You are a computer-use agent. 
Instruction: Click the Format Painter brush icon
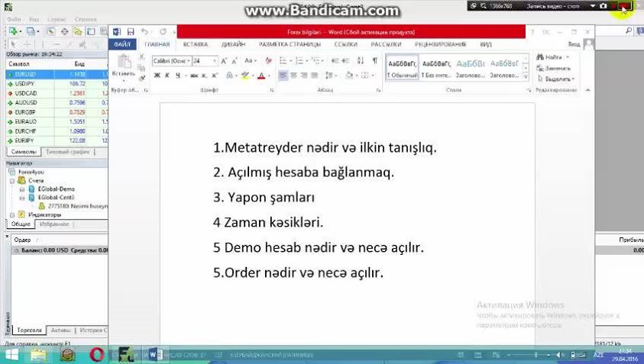(141, 78)
